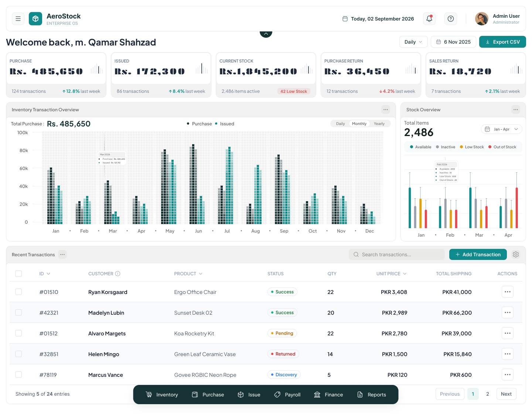This screenshot has height=416, width=532.
Task: Open table settings gear icon
Action: point(516,254)
